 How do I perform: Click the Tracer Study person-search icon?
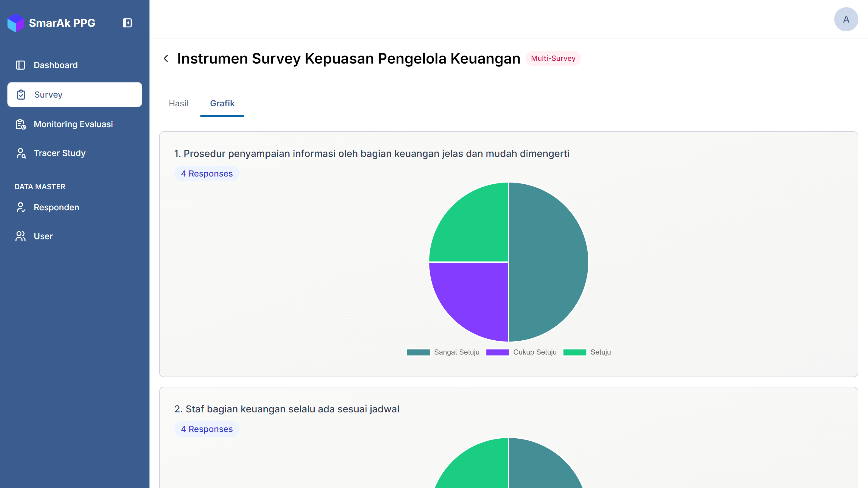(21, 153)
